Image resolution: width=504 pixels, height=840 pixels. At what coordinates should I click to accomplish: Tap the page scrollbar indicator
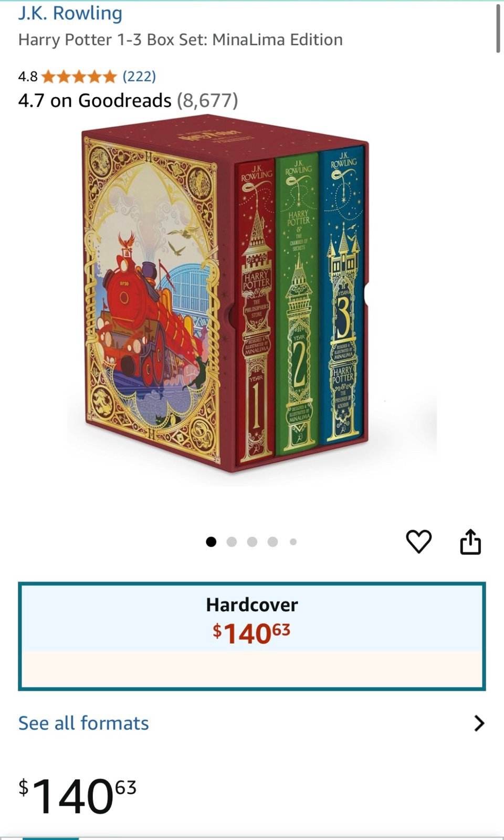pos(498,28)
